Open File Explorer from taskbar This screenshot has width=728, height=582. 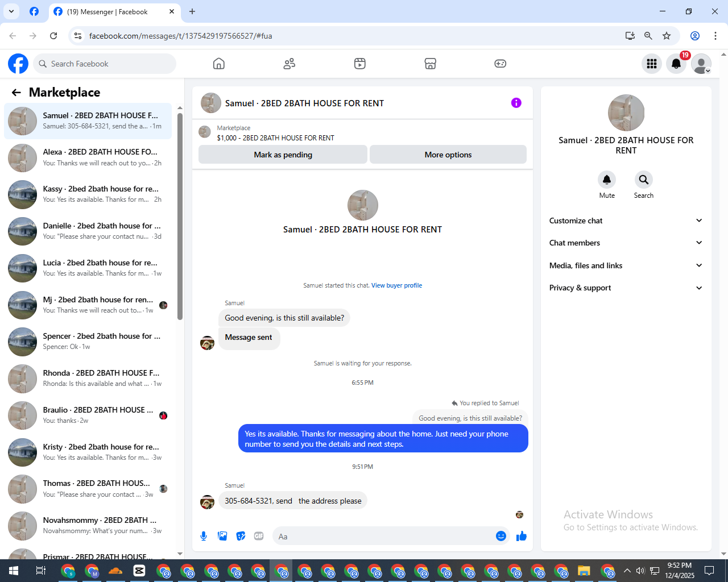point(584,571)
